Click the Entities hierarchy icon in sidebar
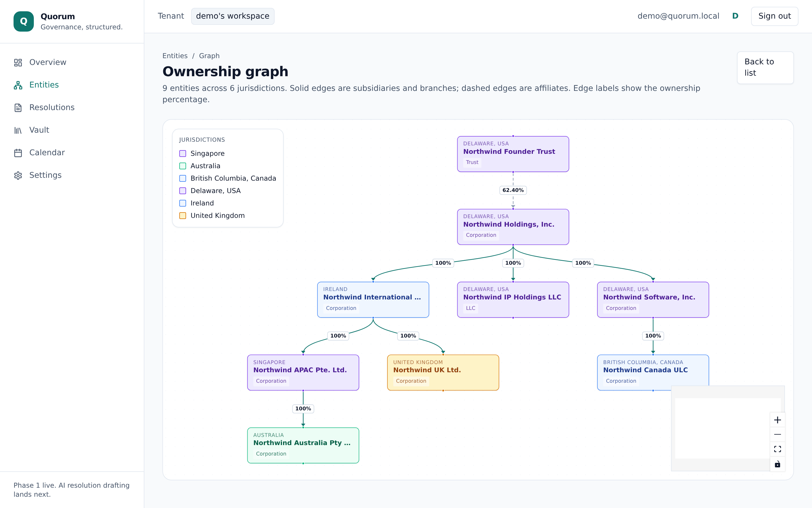The height and width of the screenshot is (508, 812). coord(18,85)
